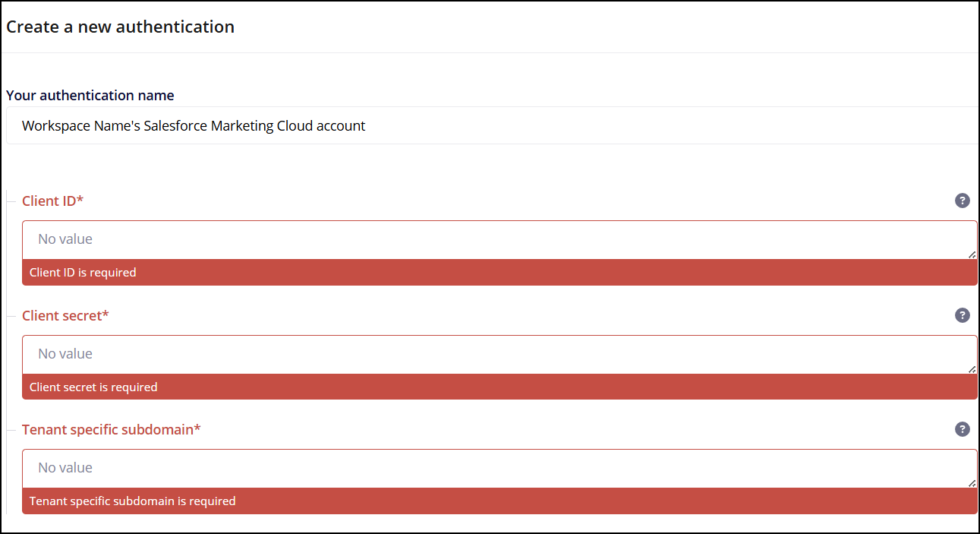Click the 'Client ID is required' error message
The height and width of the screenshot is (534, 980).
(x=83, y=272)
